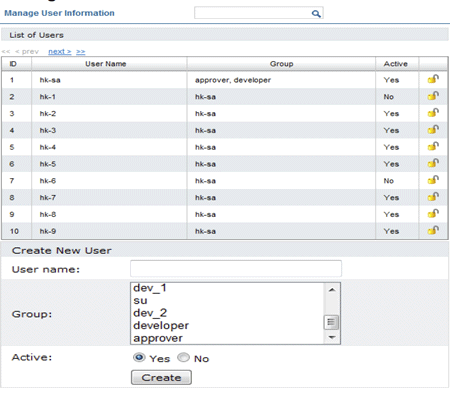This screenshot has height=393, width=450.
Task: Click the search magnifier icon
Action: pyautogui.click(x=316, y=14)
